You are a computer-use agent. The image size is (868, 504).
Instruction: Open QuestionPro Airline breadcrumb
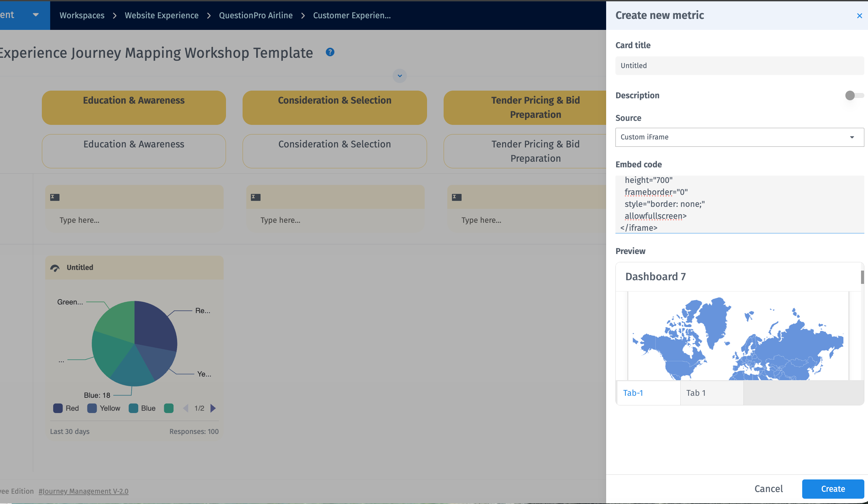(256, 16)
